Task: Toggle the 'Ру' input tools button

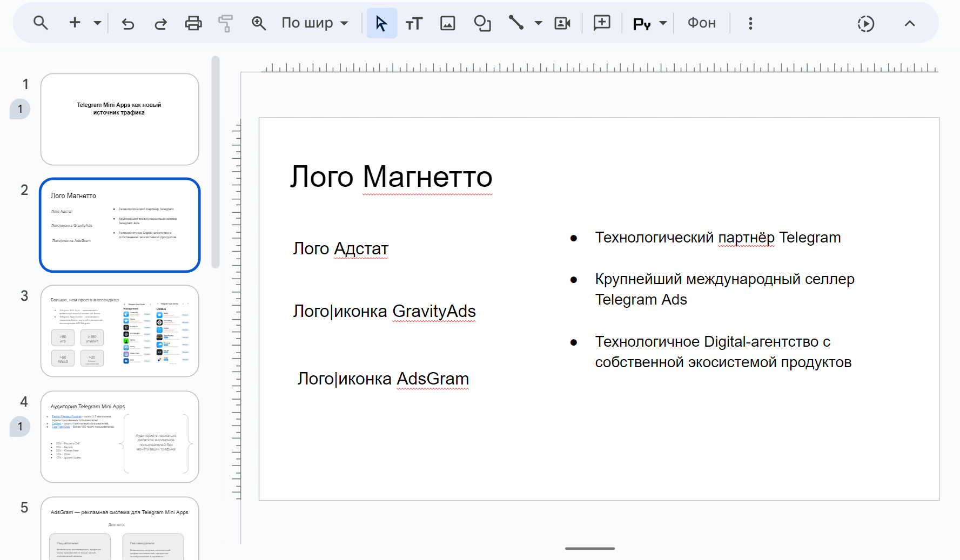Action: point(642,23)
